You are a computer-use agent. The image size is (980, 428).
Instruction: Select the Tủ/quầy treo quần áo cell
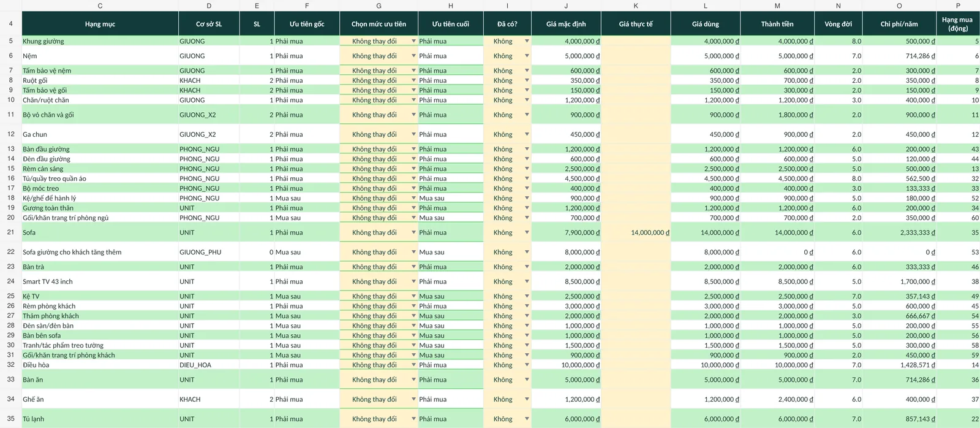click(100, 178)
